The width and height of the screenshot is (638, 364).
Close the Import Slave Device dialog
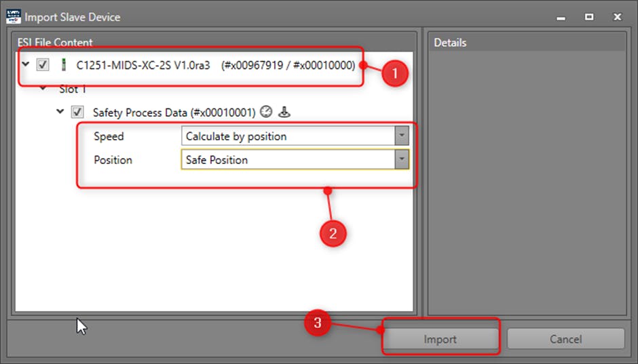617,16
